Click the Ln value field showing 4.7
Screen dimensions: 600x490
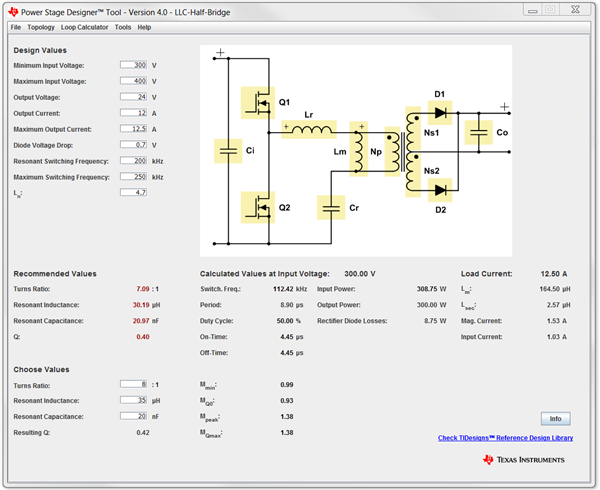tap(134, 192)
